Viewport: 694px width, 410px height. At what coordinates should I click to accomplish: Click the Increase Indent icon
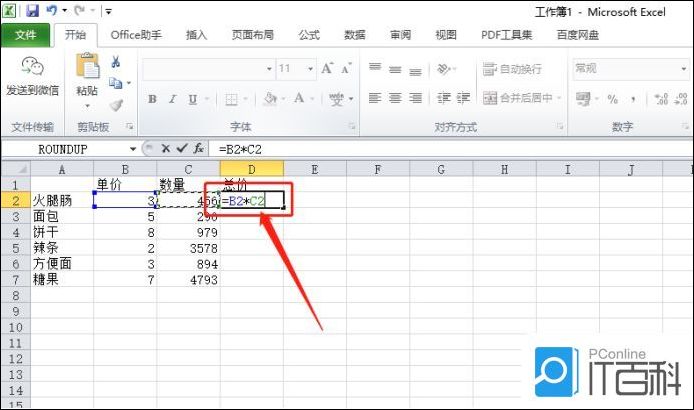click(463, 98)
